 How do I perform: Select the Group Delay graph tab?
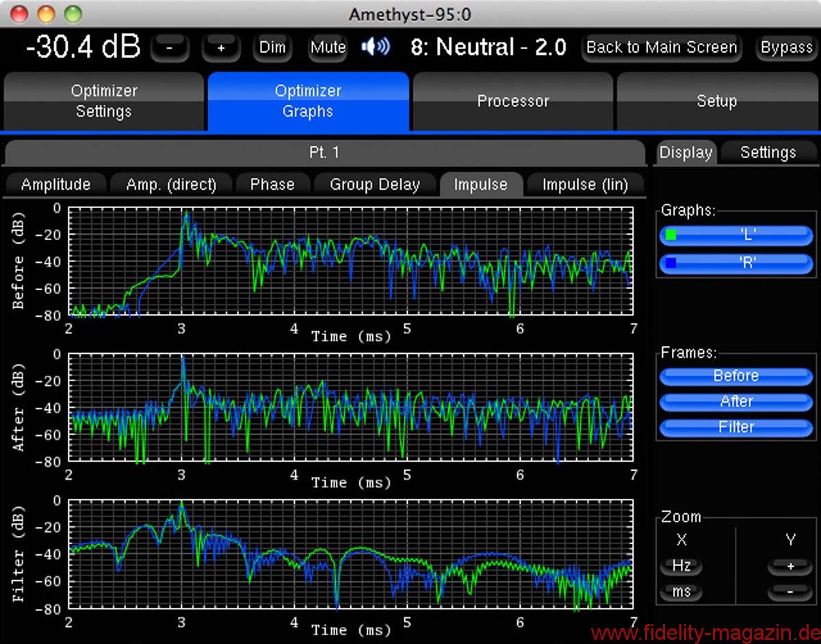(374, 185)
